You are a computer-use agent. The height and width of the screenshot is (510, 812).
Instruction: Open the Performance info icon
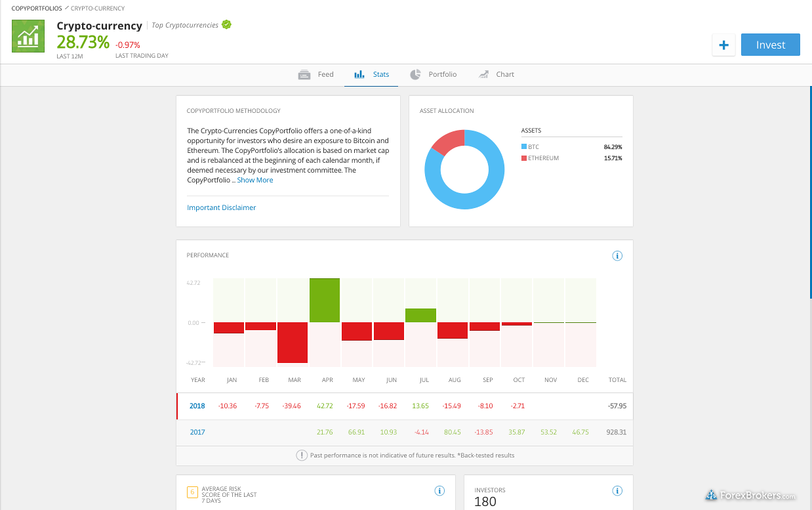[x=617, y=255]
